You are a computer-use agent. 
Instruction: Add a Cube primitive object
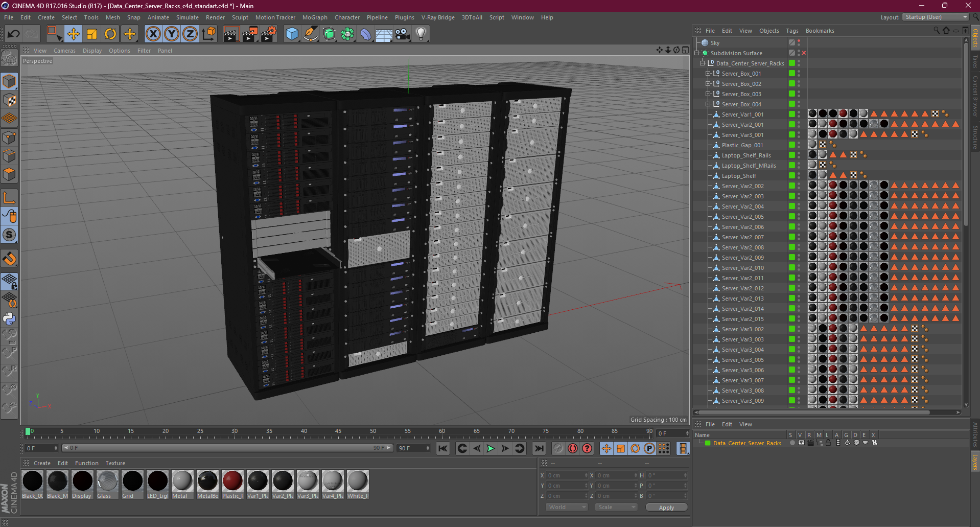(x=292, y=34)
